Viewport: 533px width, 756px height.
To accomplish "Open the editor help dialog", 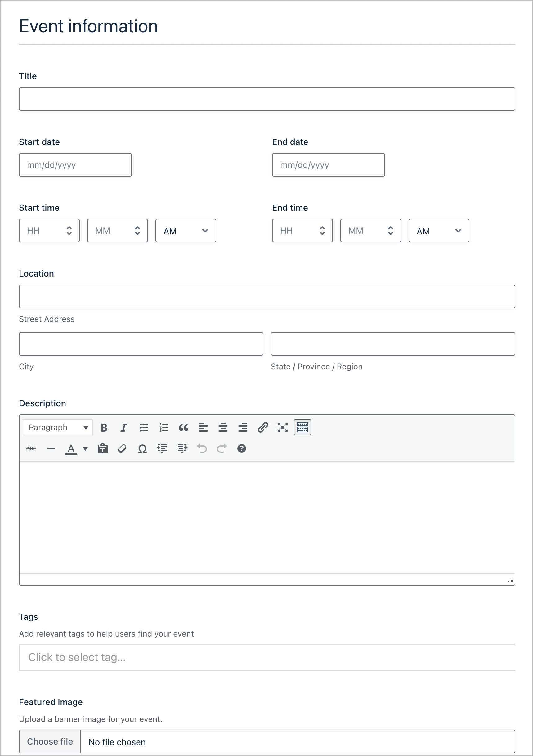I will [241, 448].
